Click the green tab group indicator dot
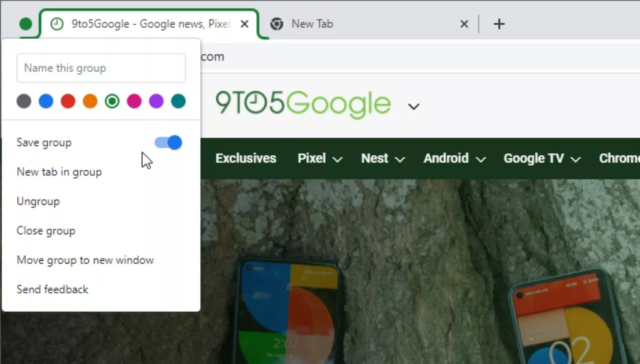 [26, 24]
